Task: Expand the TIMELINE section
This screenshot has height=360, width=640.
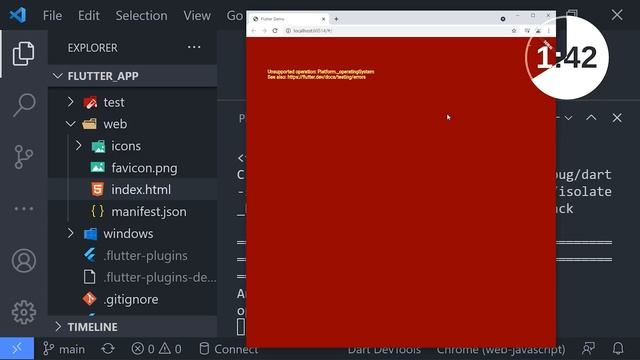Action: pyautogui.click(x=133, y=327)
